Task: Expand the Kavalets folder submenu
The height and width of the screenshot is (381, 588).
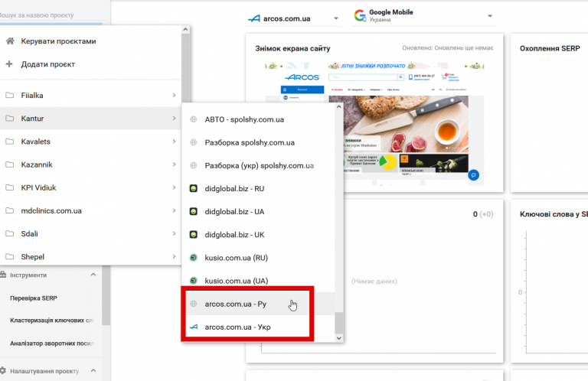Action: (174, 142)
